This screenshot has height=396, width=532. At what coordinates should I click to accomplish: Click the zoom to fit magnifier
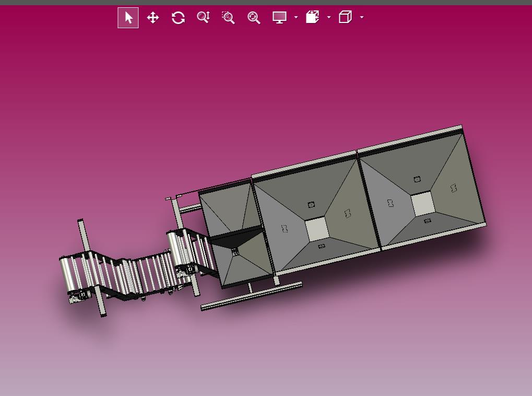pos(254,17)
